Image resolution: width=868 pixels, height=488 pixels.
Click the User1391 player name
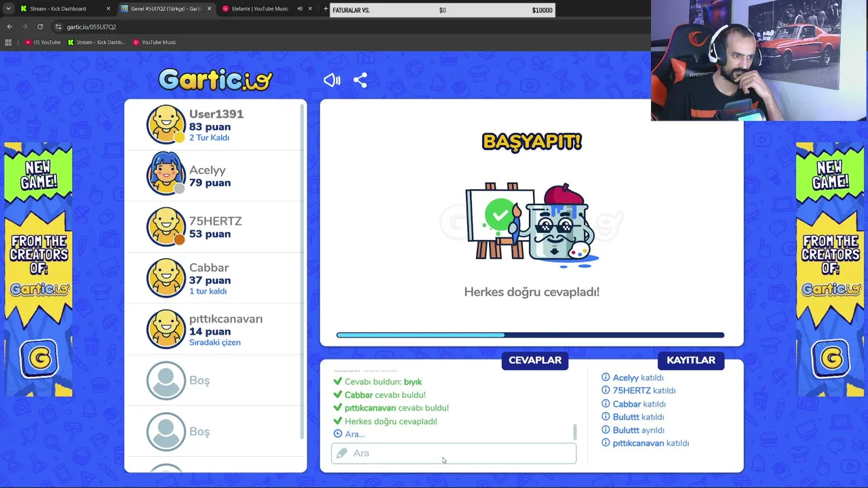point(216,114)
